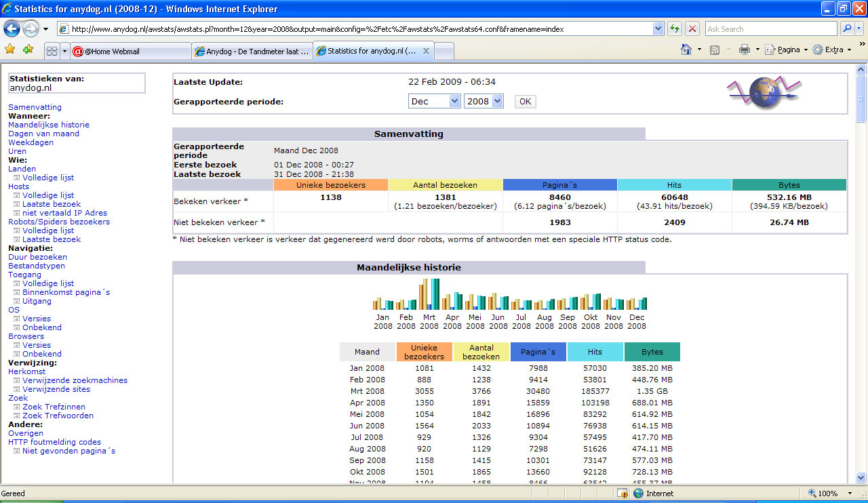Open search provider dropdown arrow

(x=861, y=28)
